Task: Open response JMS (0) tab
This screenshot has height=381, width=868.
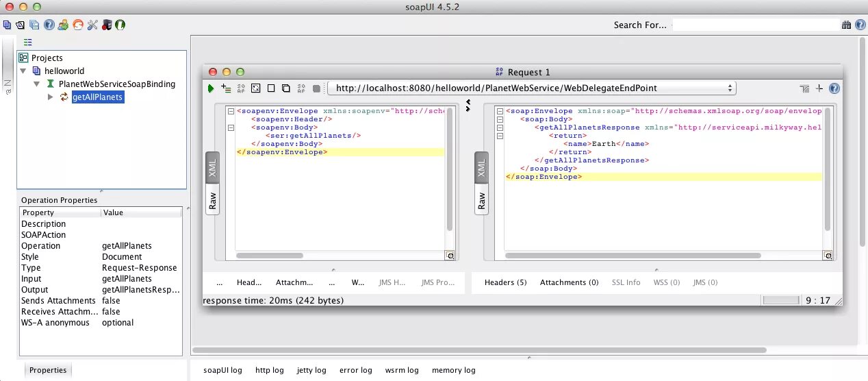Action: [705, 282]
